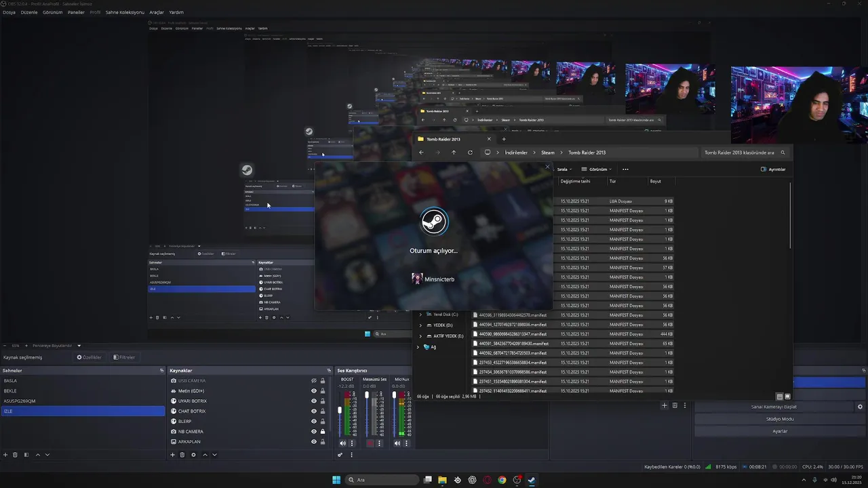Click refresh icon in Explorer window
Image resolution: width=868 pixels, height=488 pixels.
(x=470, y=152)
